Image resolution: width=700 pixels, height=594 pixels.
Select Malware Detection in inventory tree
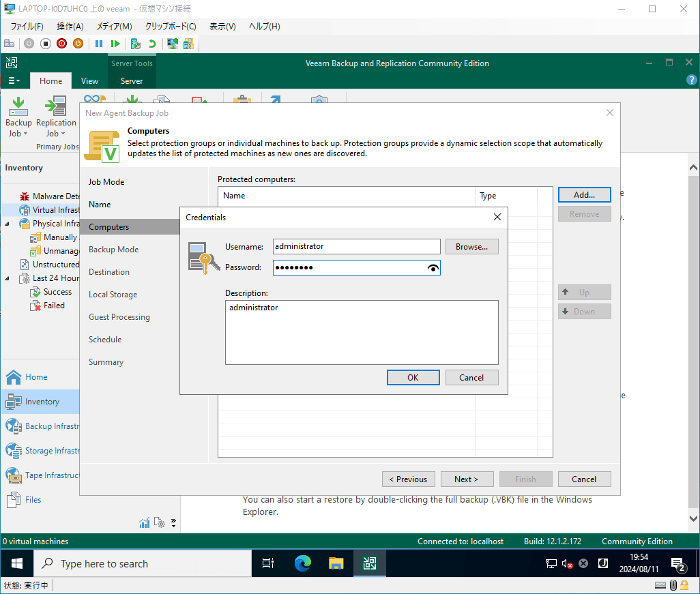(x=49, y=196)
